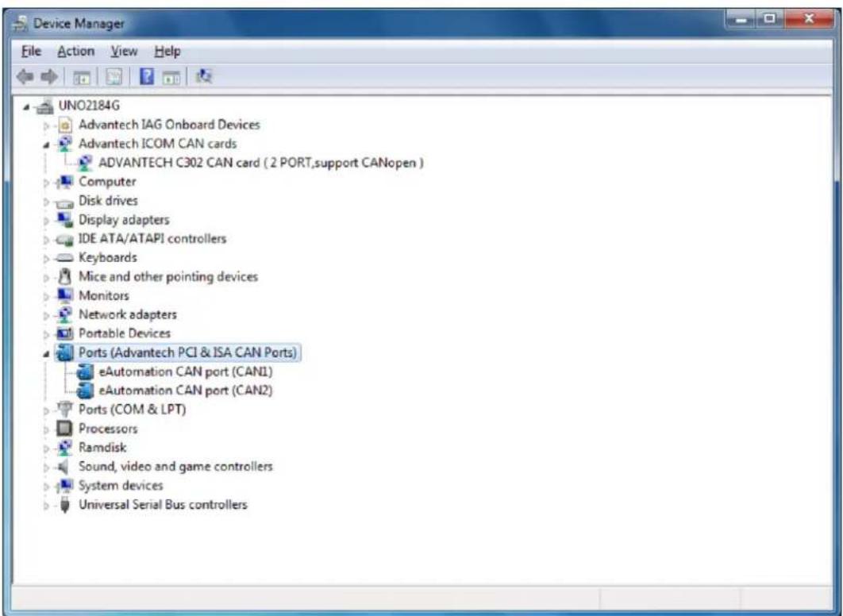
Task: Expand the Ports (COM & LPT) arrow
Action: click(x=46, y=410)
